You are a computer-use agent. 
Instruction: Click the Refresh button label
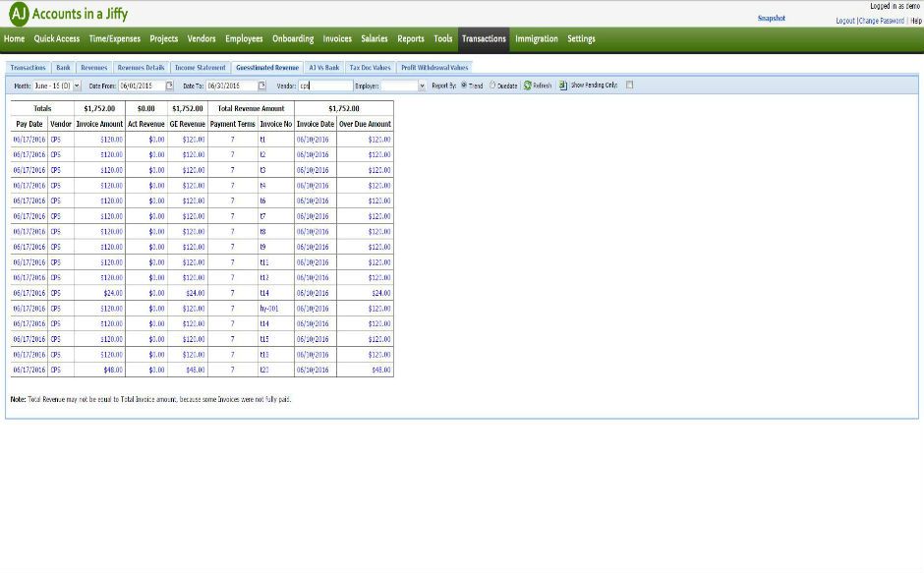pyautogui.click(x=543, y=86)
